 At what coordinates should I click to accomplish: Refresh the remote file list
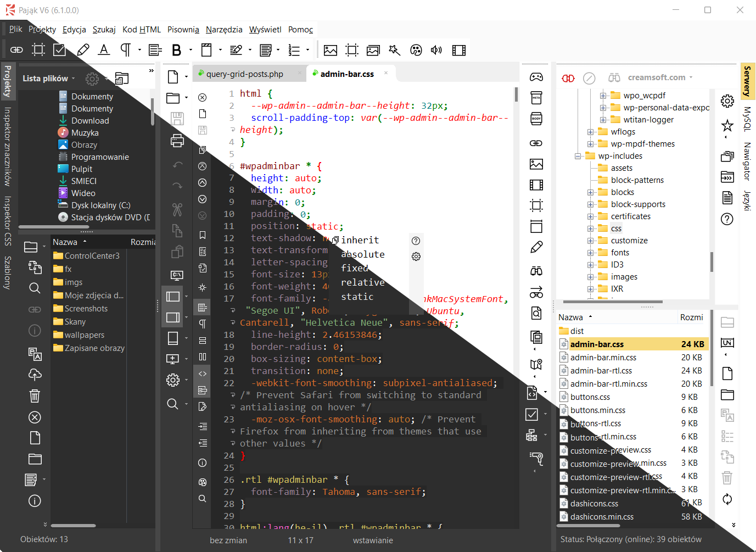coord(727,499)
